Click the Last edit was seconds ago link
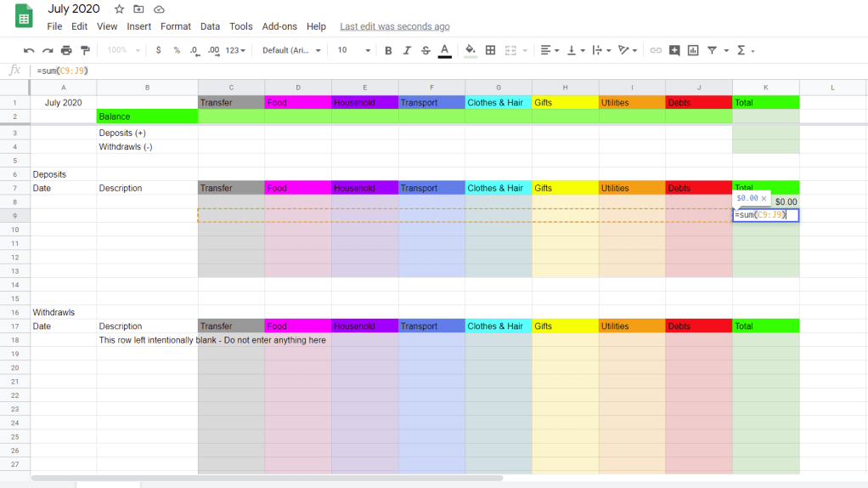Screen dimensions: 868x488 pos(395,27)
